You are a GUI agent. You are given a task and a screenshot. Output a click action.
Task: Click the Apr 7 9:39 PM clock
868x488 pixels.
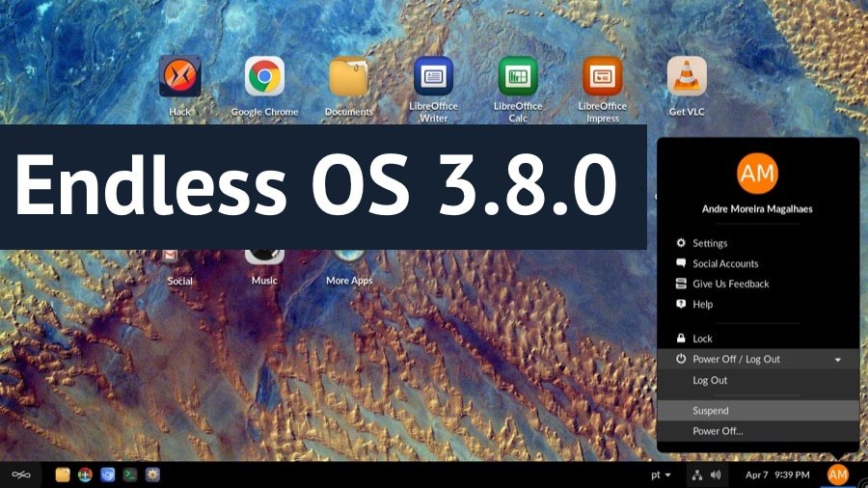[777, 474]
